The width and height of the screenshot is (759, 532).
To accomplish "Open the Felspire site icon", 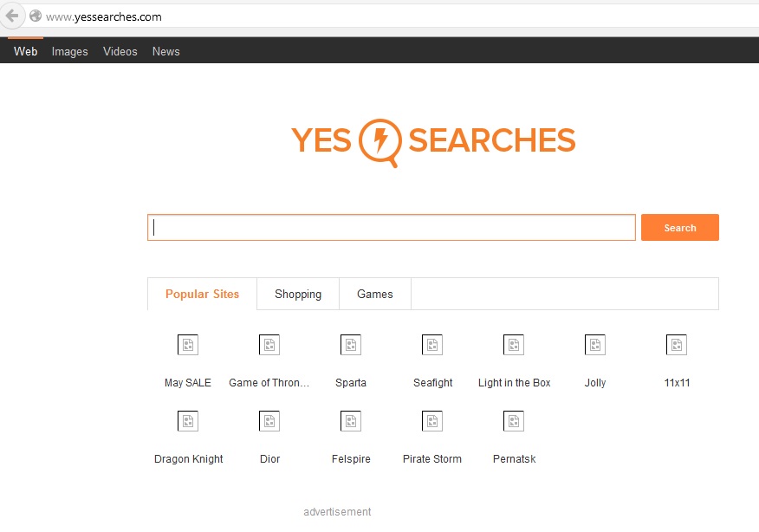I will click(351, 421).
